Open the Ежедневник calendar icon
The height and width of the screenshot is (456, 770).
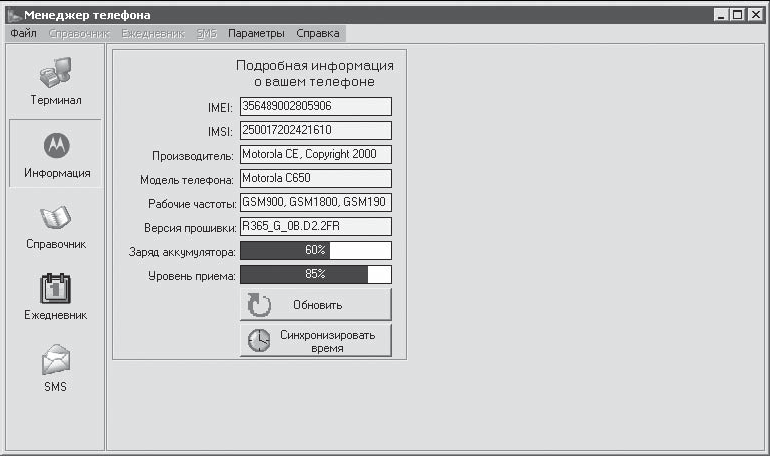point(55,289)
